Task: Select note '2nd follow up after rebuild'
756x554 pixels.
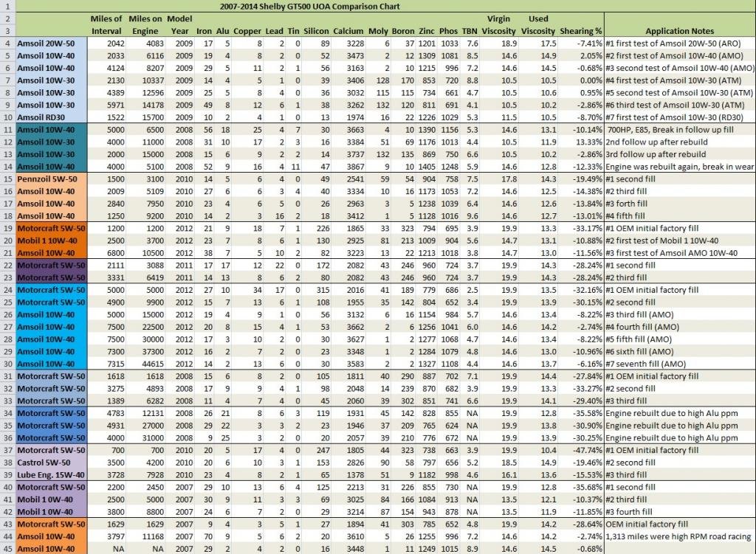Action: coord(656,142)
